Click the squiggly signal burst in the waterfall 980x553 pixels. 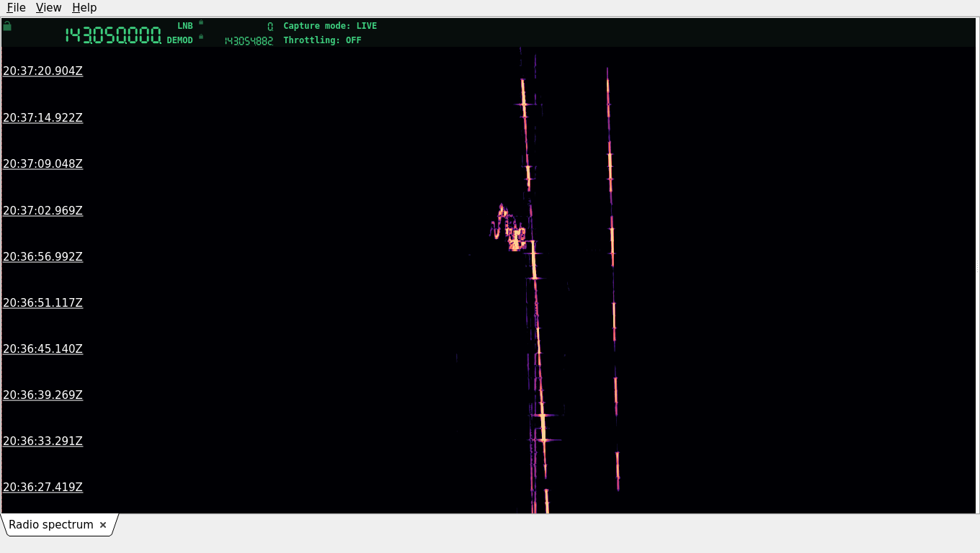click(x=508, y=228)
